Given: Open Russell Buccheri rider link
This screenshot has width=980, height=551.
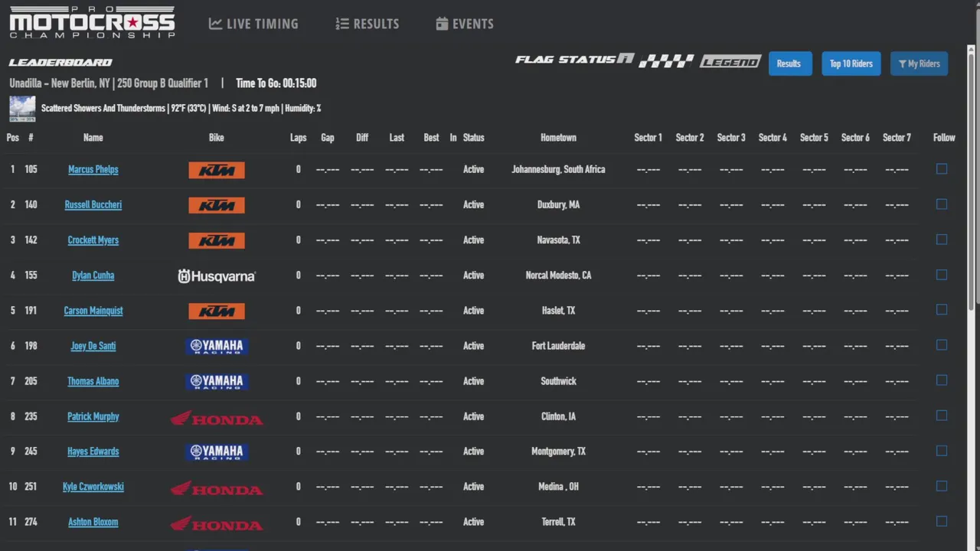Looking at the screenshot, I should tap(93, 204).
